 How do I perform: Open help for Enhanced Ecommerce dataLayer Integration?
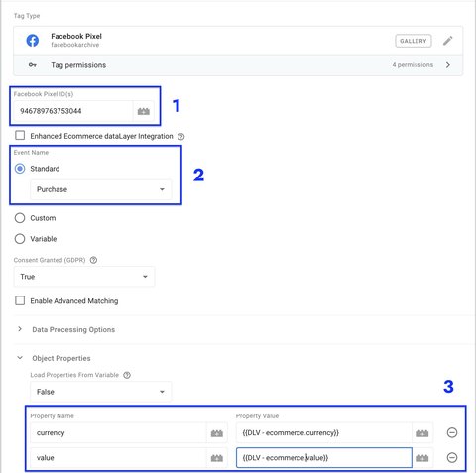(x=181, y=136)
